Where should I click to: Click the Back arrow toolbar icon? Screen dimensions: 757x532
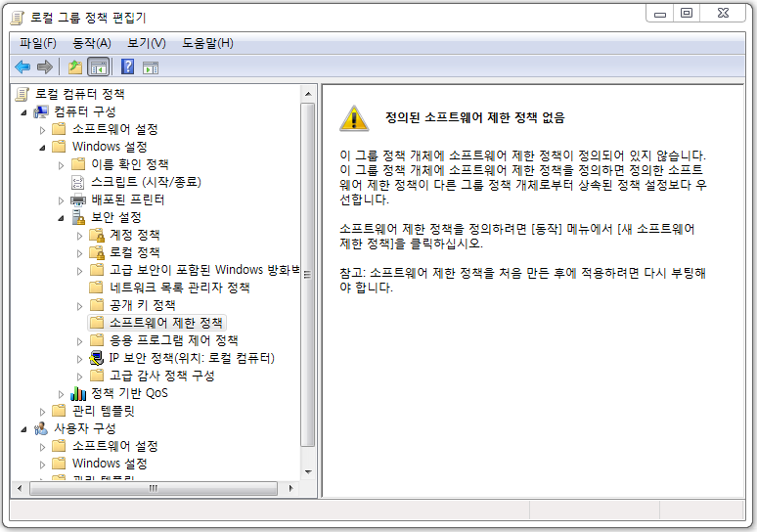tap(22, 66)
